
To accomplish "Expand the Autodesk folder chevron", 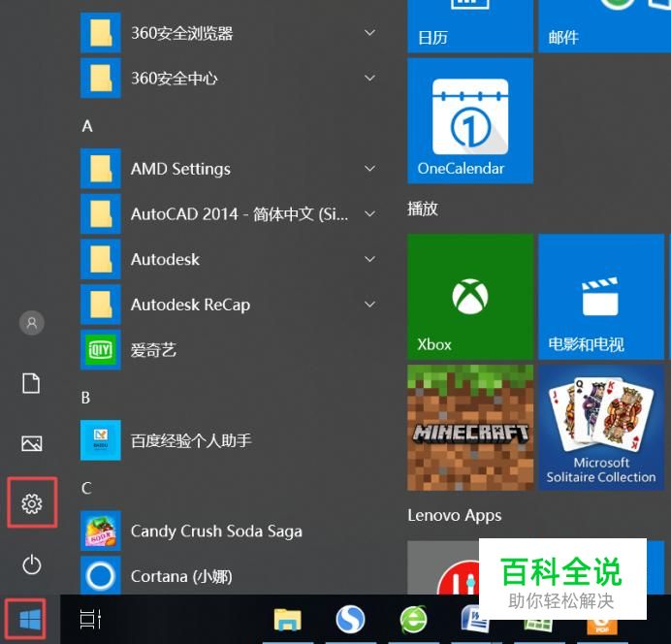I will tap(369, 259).
